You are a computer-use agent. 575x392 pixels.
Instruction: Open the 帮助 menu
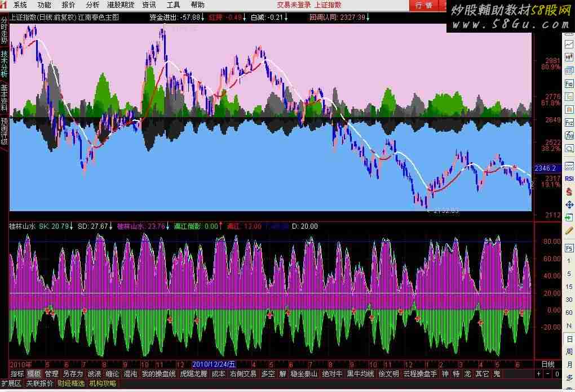[197, 5]
